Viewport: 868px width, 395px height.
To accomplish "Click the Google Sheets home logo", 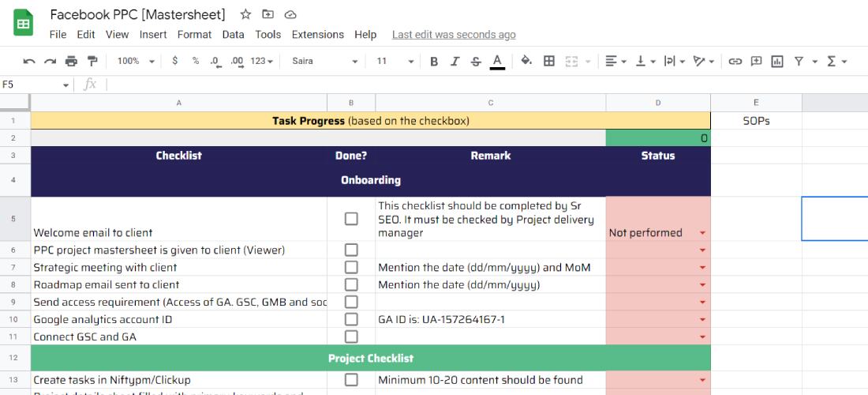I will point(23,24).
